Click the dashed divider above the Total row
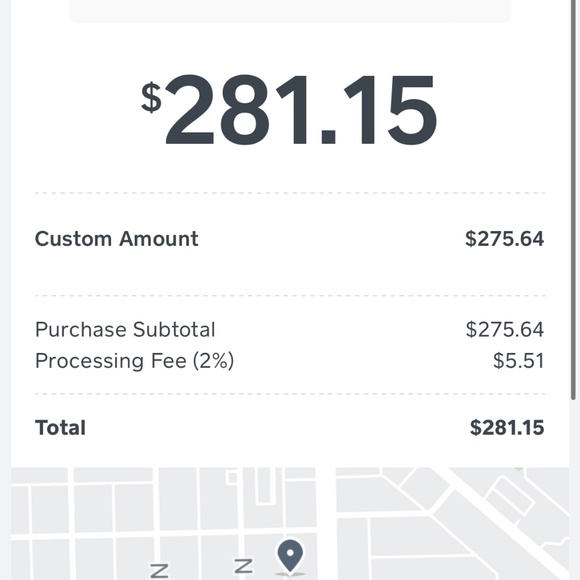 pyautogui.click(x=290, y=394)
